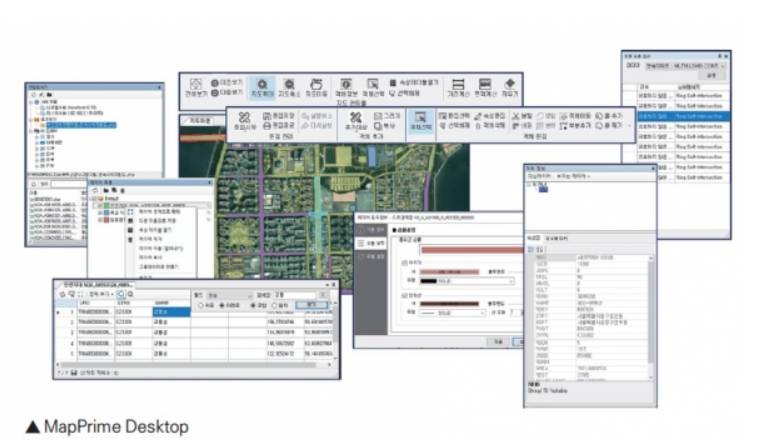This screenshot has height=442, width=757.
Task: Click the 면적계산 area measure icon
Action: pos(484,89)
